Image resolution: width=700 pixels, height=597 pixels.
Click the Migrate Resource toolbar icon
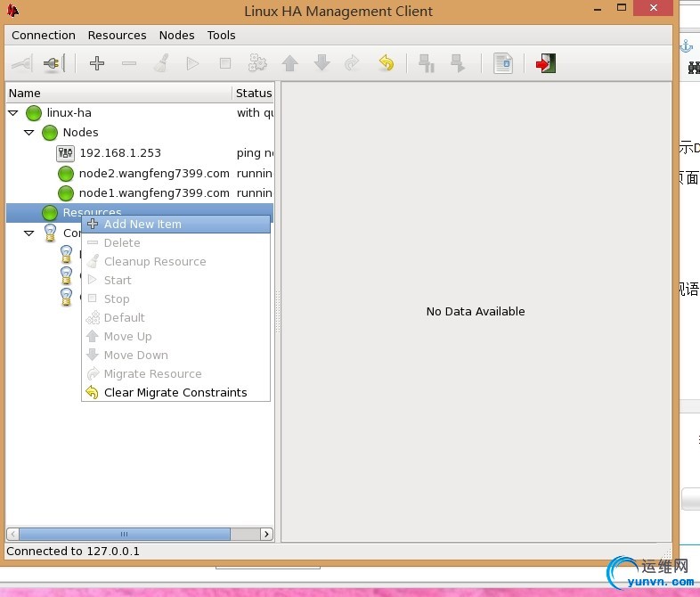[x=353, y=63]
